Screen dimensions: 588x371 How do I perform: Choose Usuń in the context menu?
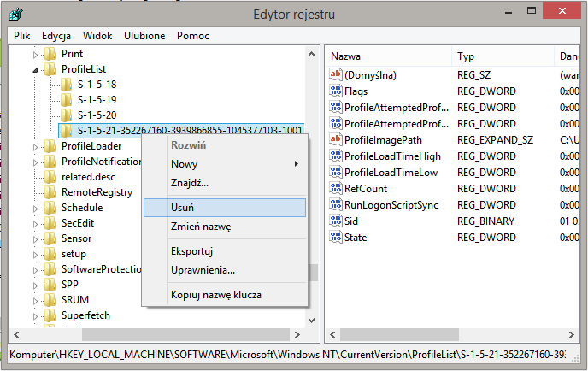click(x=225, y=208)
